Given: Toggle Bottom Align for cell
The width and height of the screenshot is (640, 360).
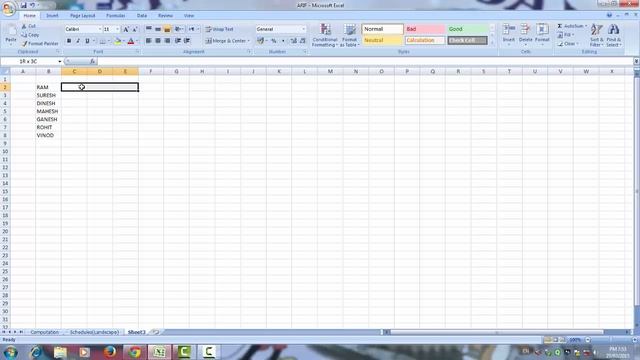Looking at the screenshot, I should (x=167, y=29).
